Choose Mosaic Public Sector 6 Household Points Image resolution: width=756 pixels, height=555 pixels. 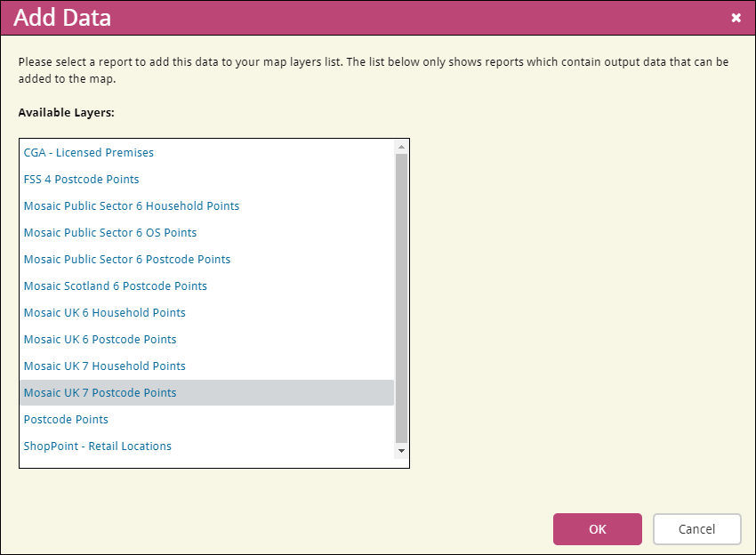coord(207,205)
